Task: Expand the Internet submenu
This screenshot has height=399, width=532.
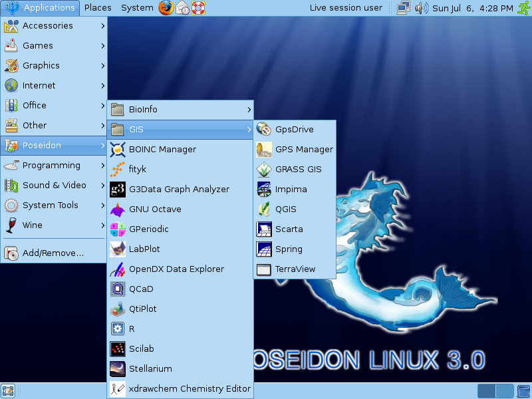Action: (x=54, y=86)
